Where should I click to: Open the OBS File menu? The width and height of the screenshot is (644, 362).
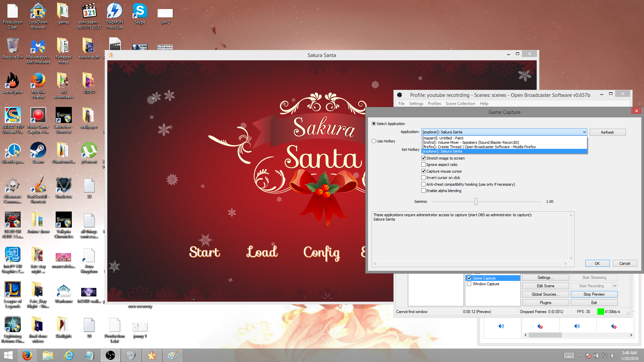click(401, 104)
